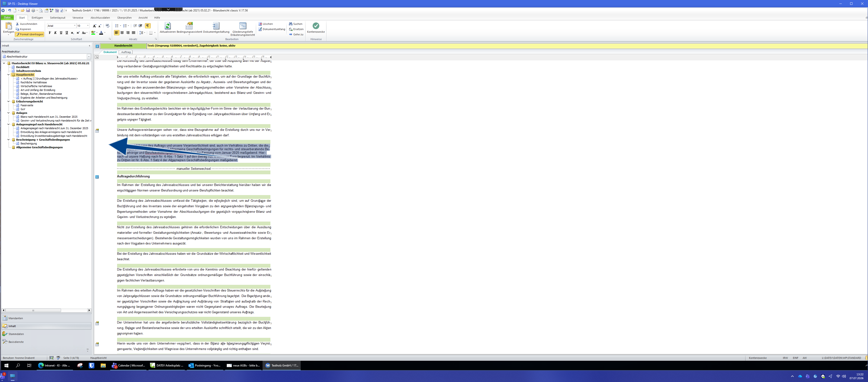Viewport: 868px width, 382px height.
Task: Collapse the Anlagen tree node
Action: coord(9,113)
